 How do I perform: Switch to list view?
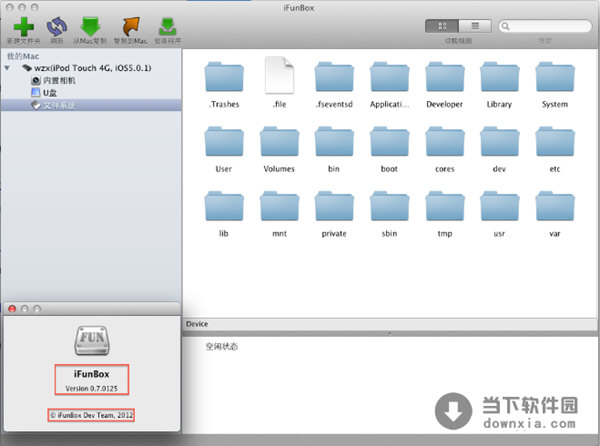click(475, 26)
